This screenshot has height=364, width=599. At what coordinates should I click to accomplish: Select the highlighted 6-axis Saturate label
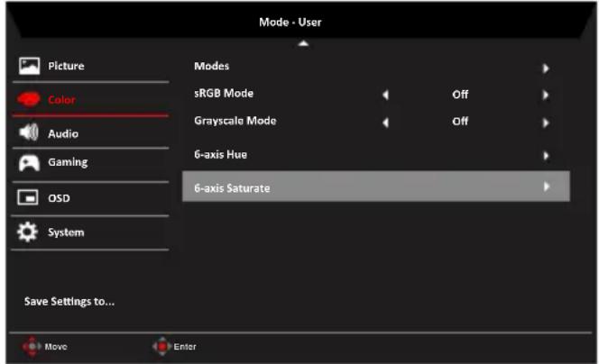tap(232, 188)
